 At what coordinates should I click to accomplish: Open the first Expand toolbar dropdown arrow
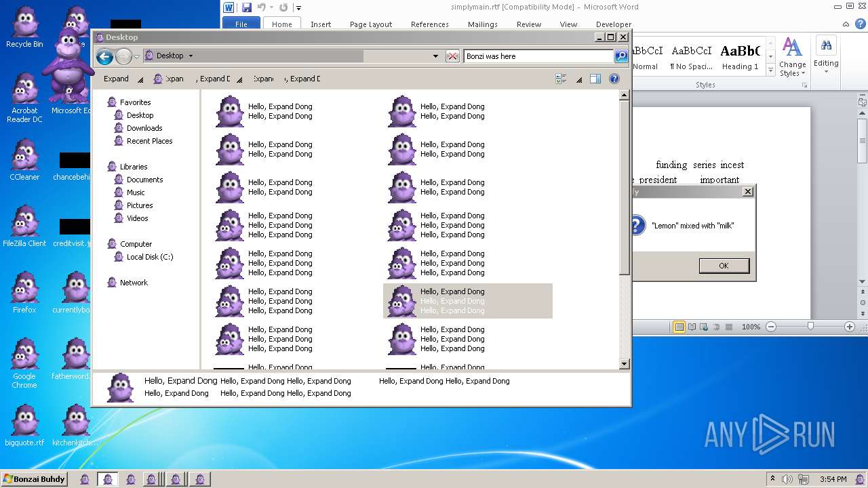(x=140, y=79)
